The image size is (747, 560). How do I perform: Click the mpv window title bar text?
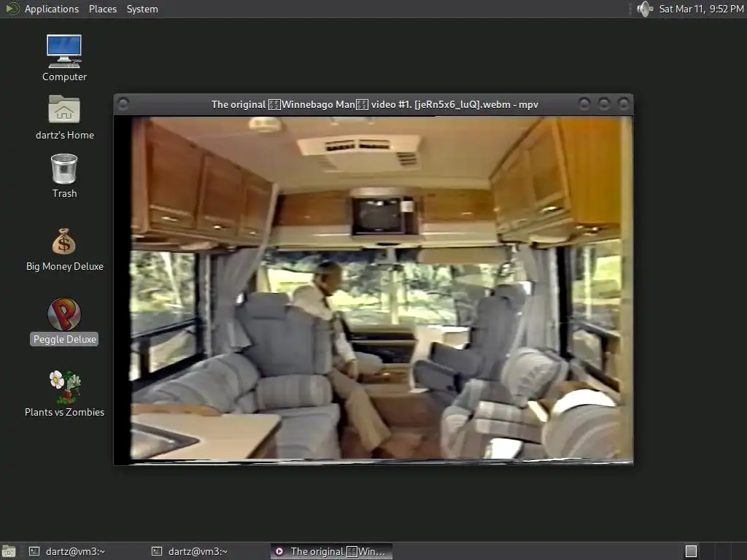click(x=374, y=104)
